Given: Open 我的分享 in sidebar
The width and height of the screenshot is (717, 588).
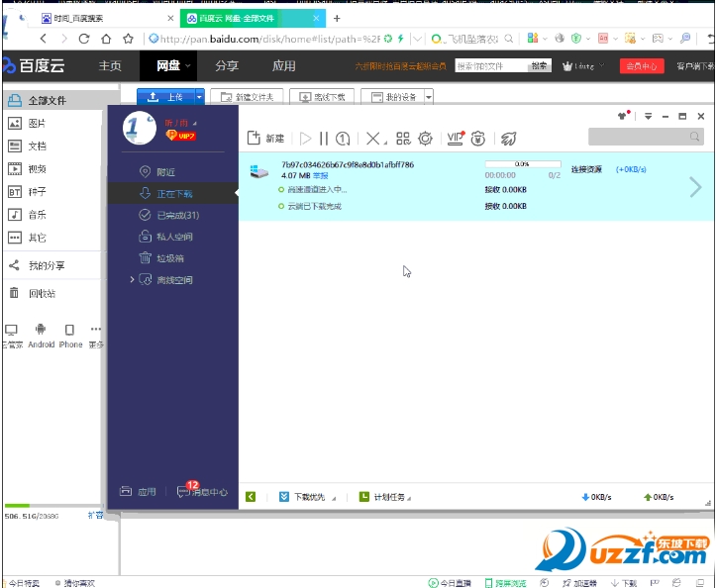Looking at the screenshot, I should coord(37,265).
